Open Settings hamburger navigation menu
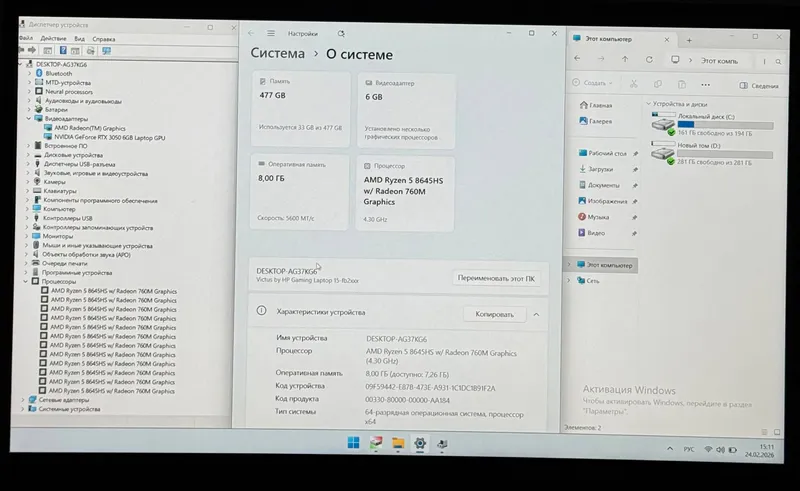 271,33
